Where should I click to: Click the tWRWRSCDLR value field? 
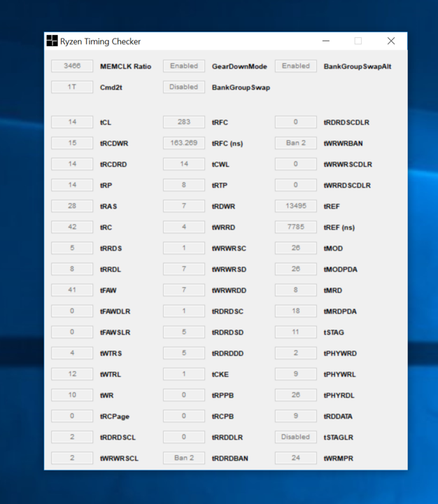tap(296, 164)
